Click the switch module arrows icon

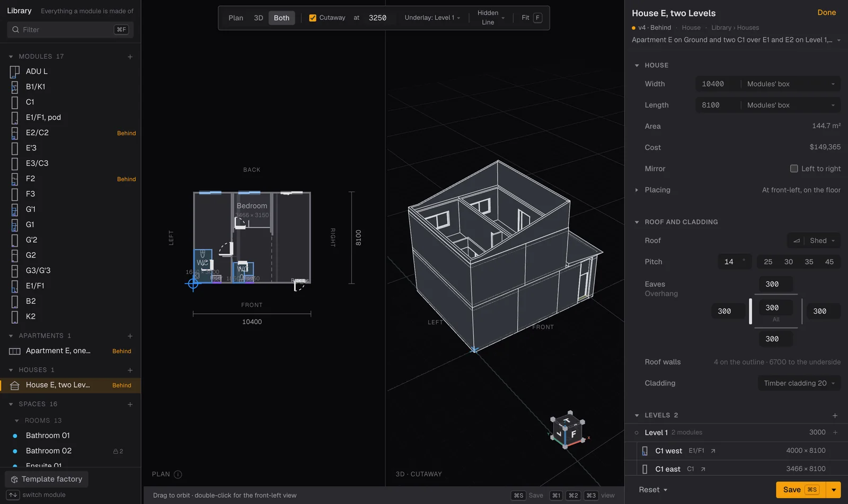tap(13, 495)
